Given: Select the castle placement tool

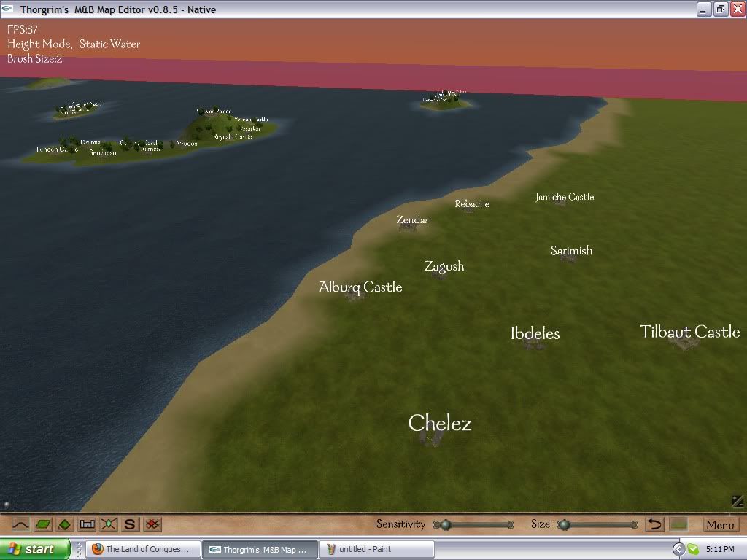Looking at the screenshot, I should pos(86,524).
